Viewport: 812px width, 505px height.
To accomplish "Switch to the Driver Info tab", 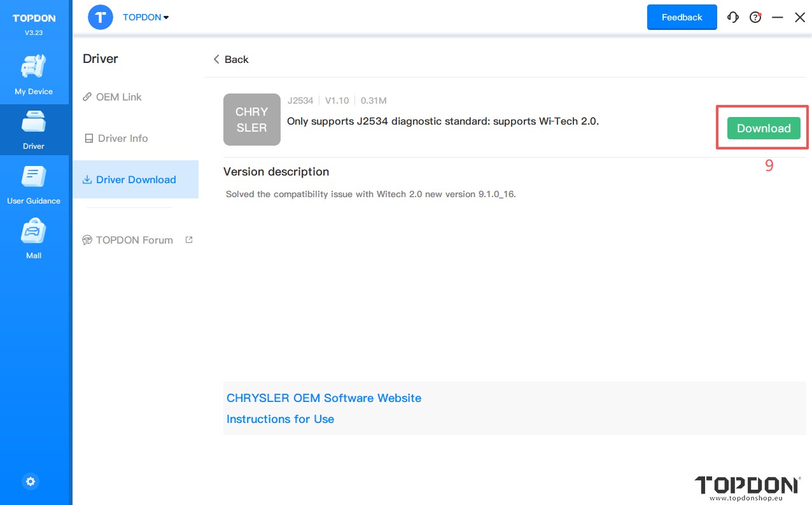I will (122, 138).
